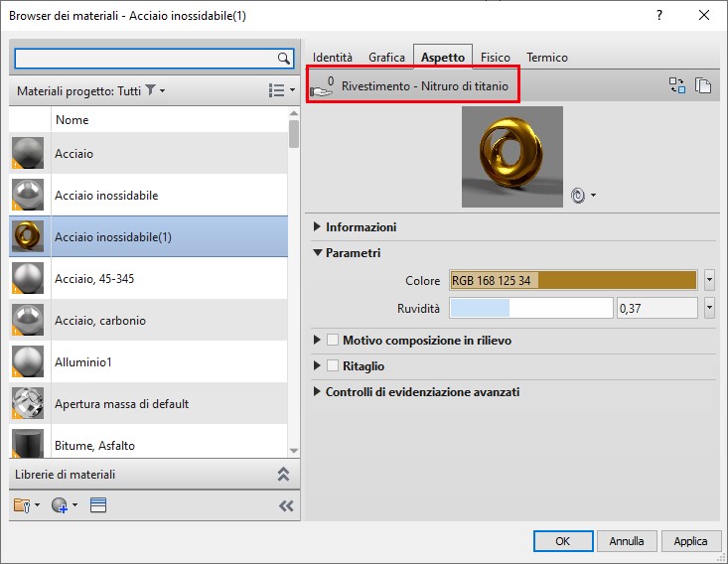Image resolution: width=728 pixels, height=564 pixels.
Task: Click the Annulla button
Action: [627, 541]
